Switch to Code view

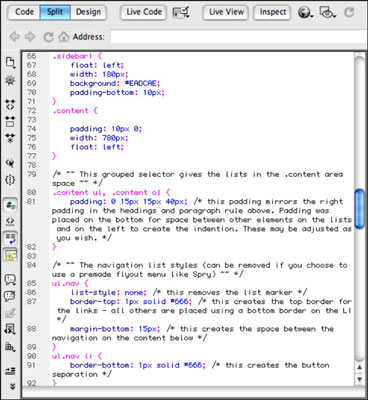(24, 12)
